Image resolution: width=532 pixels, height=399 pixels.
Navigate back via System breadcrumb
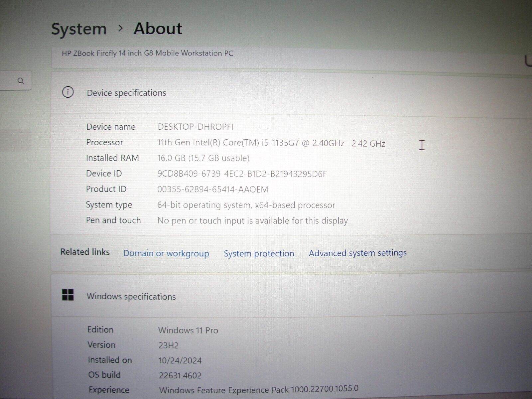[x=78, y=29]
